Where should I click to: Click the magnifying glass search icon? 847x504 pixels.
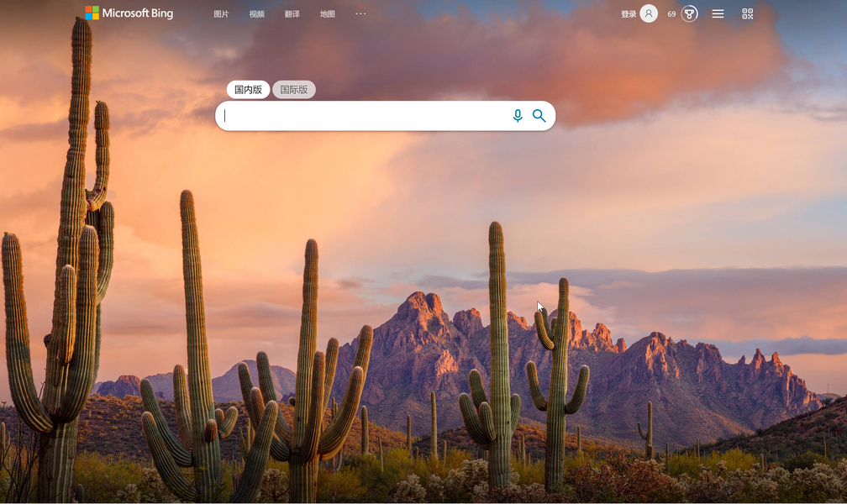(539, 116)
